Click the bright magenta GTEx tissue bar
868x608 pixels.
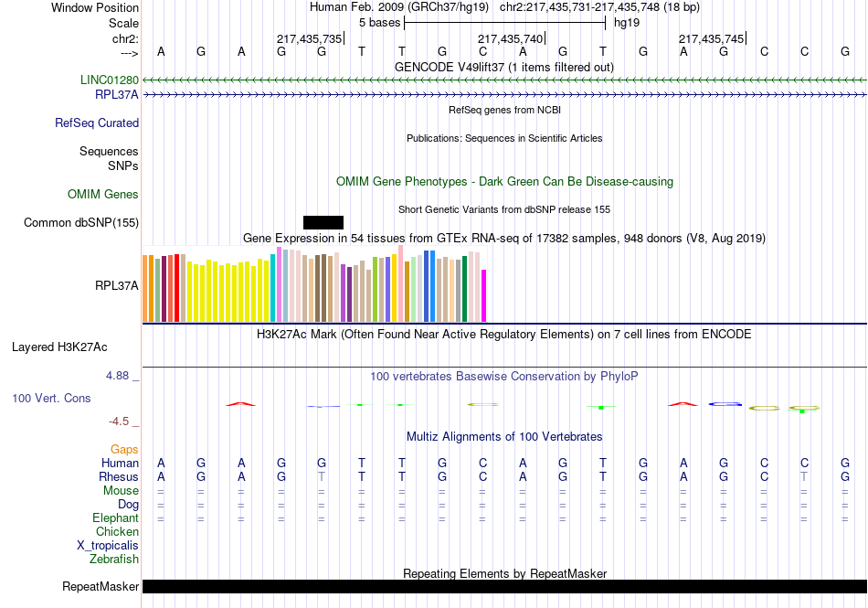tap(484, 295)
